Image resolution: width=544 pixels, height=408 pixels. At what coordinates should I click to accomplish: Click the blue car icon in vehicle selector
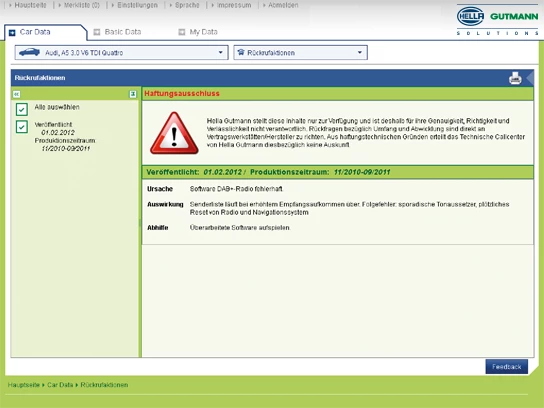coord(29,52)
